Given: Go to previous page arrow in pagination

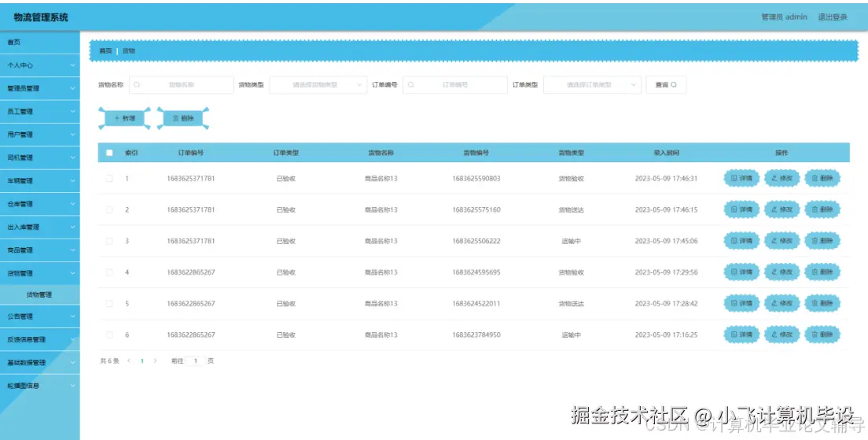Looking at the screenshot, I should (129, 361).
